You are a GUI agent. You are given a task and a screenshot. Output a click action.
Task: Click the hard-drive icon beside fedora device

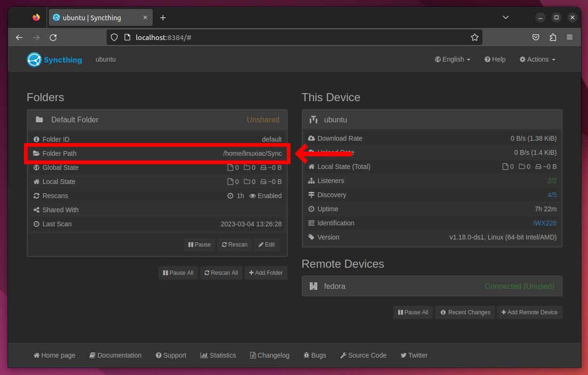click(x=314, y=286)
